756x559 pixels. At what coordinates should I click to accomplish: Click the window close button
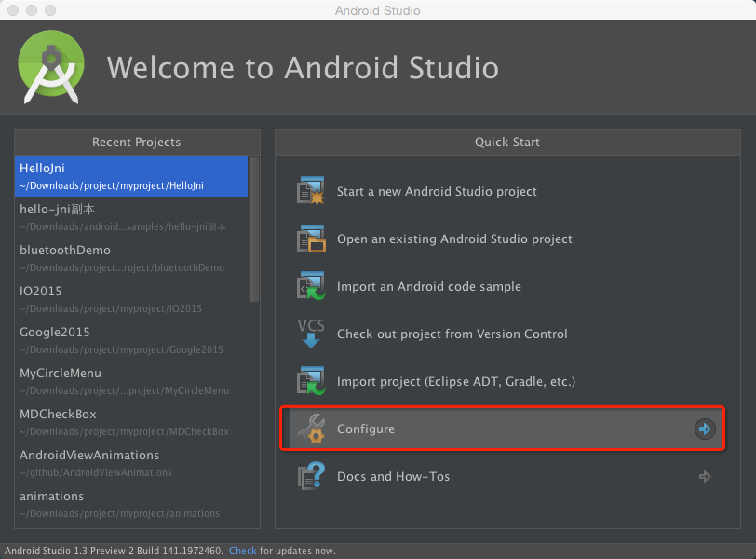[13, 10]
